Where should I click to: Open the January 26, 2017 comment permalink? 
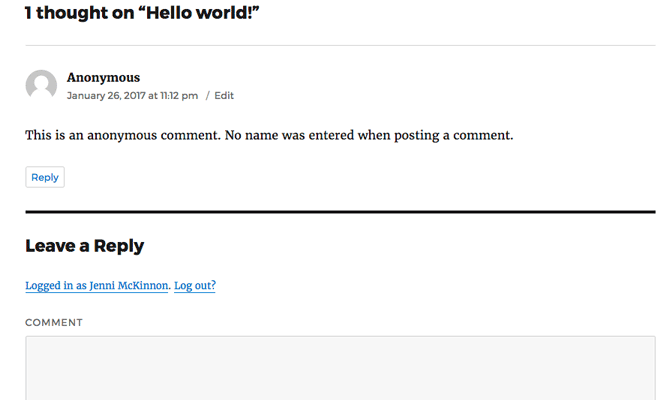click(132, 96)
